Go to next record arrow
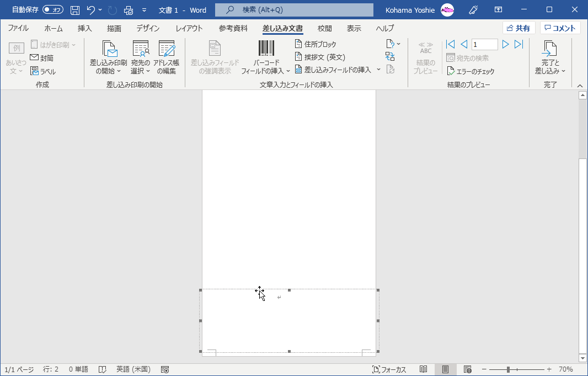This screenshot has width=588, height=376. click(505, 44)
